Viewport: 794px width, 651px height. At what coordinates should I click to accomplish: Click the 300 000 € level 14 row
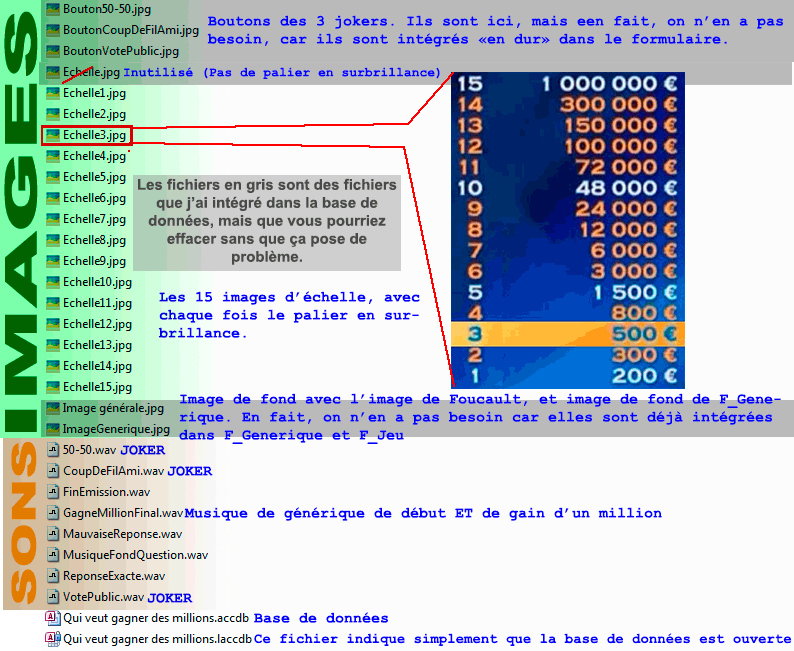(x=568, y=105)
